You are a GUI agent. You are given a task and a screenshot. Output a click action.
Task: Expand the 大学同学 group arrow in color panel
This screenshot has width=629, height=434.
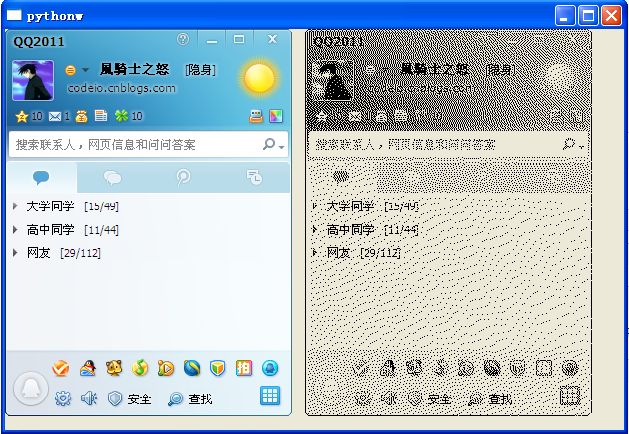tap(15, 206)
